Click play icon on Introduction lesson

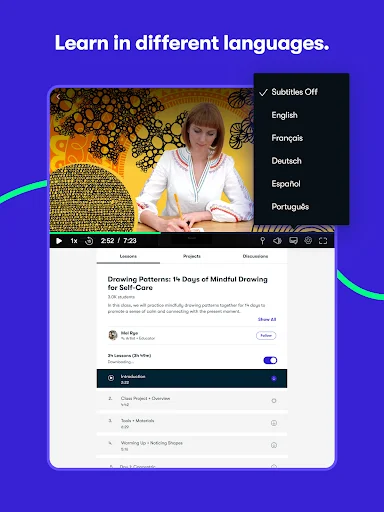(x=111, y=378)
